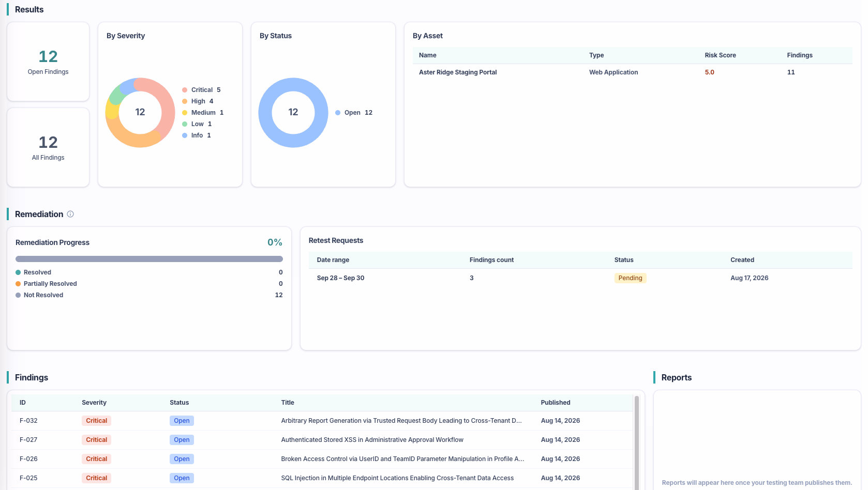Viewport: 868px width, 490px height.
Task: Click the Pending status badge
Action: 630,278
